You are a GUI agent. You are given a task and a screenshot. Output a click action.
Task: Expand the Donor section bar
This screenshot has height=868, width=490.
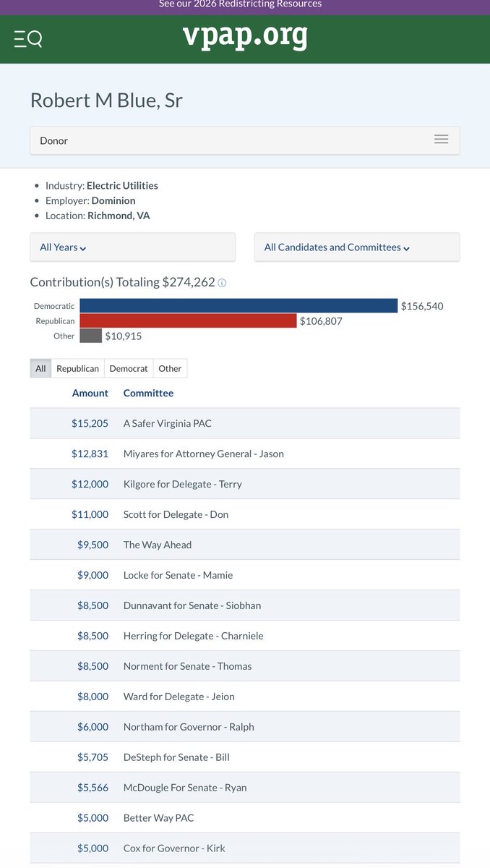245,140
